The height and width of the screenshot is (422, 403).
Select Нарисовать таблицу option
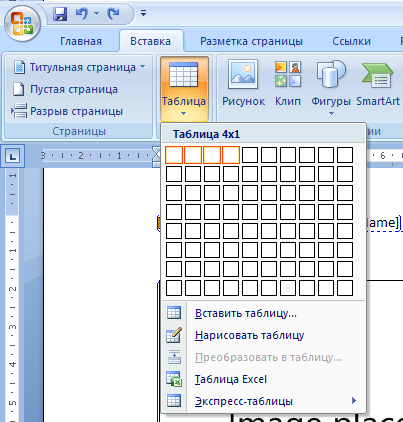263,335
